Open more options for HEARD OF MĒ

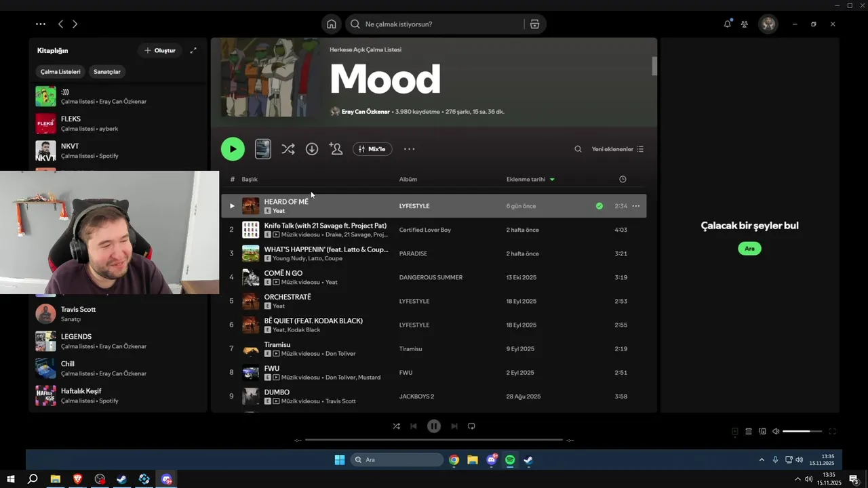tap(636, 206)
